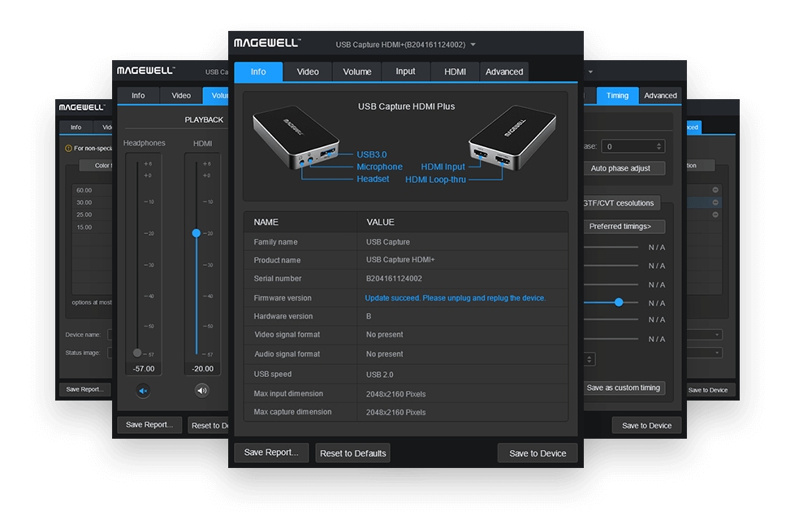The image size is (812, 520).
Task: Unmute the Headphones output speaker icon
Action: pyautogui.click(x=143, y=391)
